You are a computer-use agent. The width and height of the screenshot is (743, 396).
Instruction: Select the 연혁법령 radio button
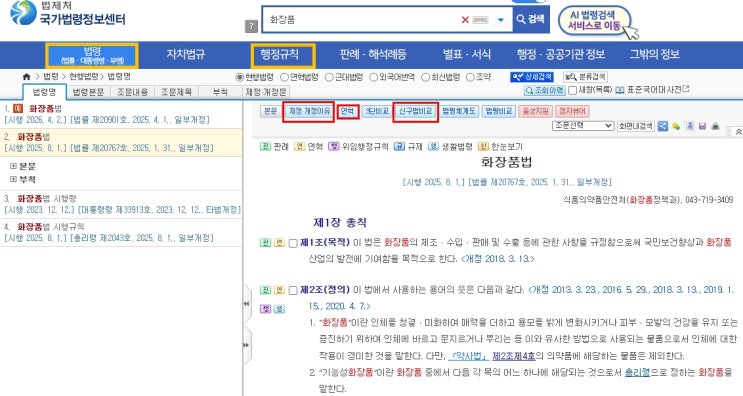coord(284,77)
